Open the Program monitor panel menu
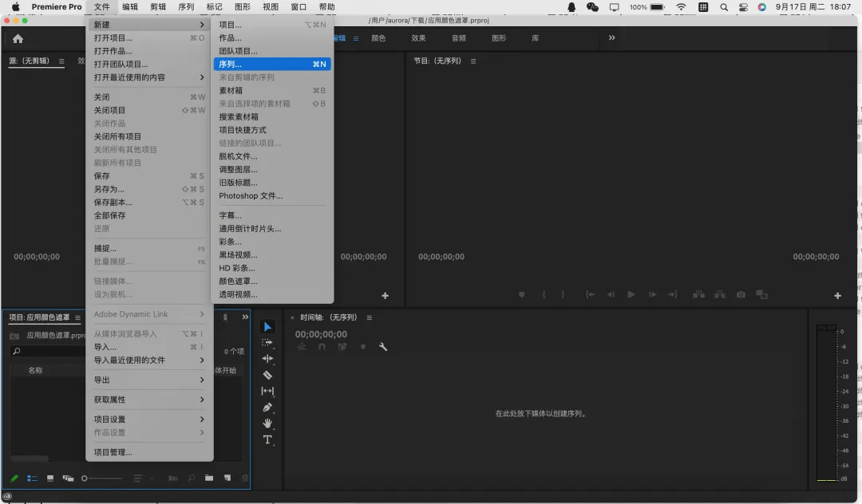Image resolution: width=862 pixels, height=504 pixels. (473, 61)
